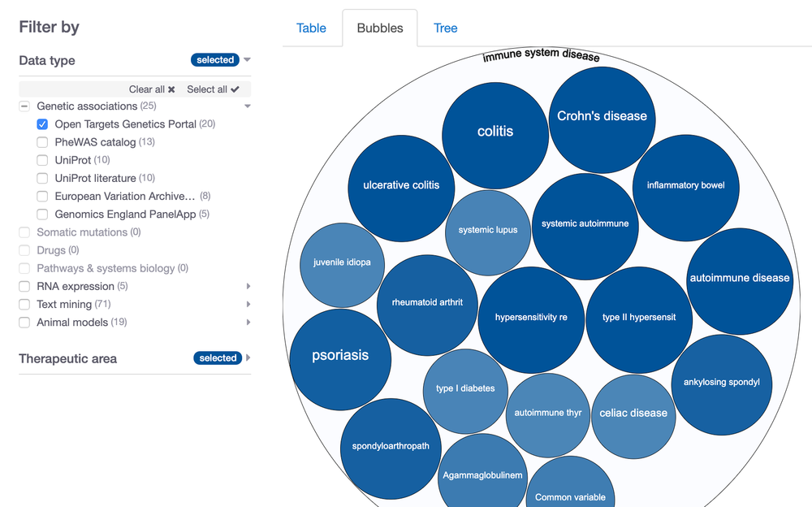This screenshot has width=812, height=507.
Task: Click the Common variable bubble
Action: [570, 483]
